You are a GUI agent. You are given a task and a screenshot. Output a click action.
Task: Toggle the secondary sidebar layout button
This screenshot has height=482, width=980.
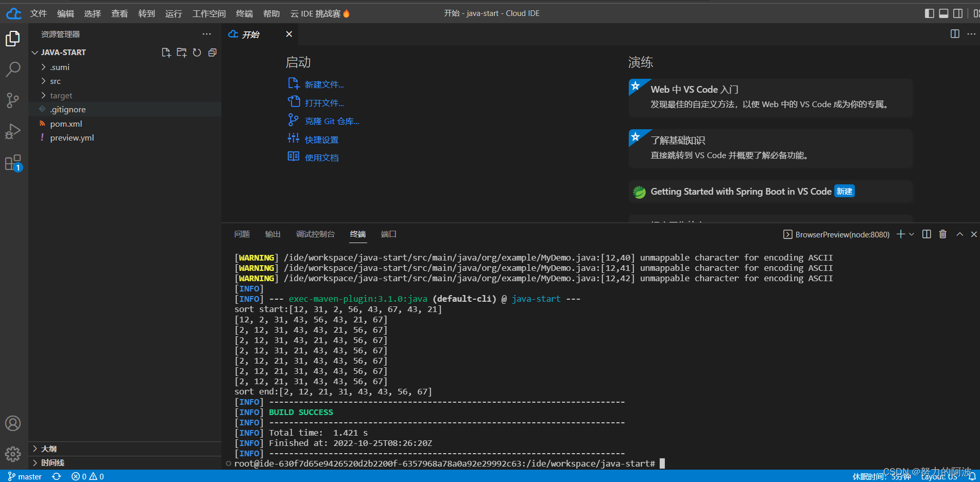[x=958, y=13]
